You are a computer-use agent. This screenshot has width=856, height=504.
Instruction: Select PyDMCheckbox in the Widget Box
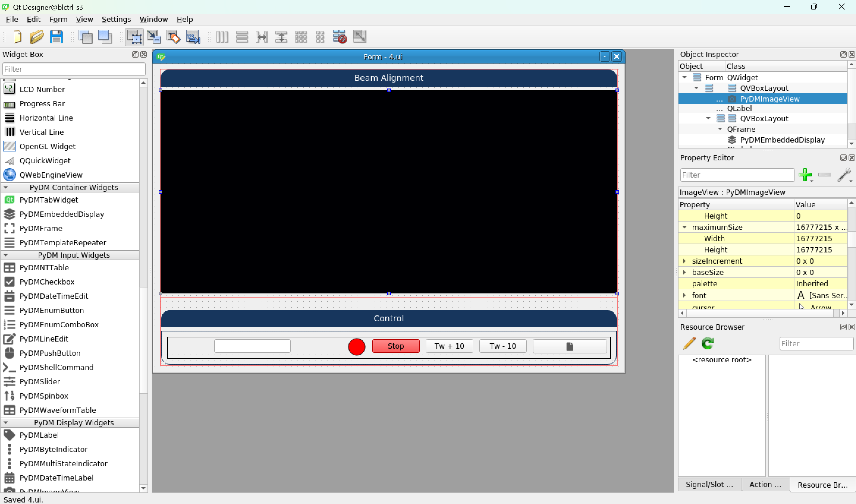click(47, 282)
